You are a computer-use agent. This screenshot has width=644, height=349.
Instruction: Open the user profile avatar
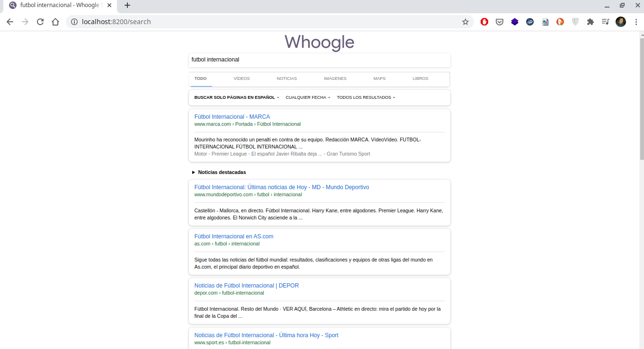pyautogui.click(x=620, y=22)
